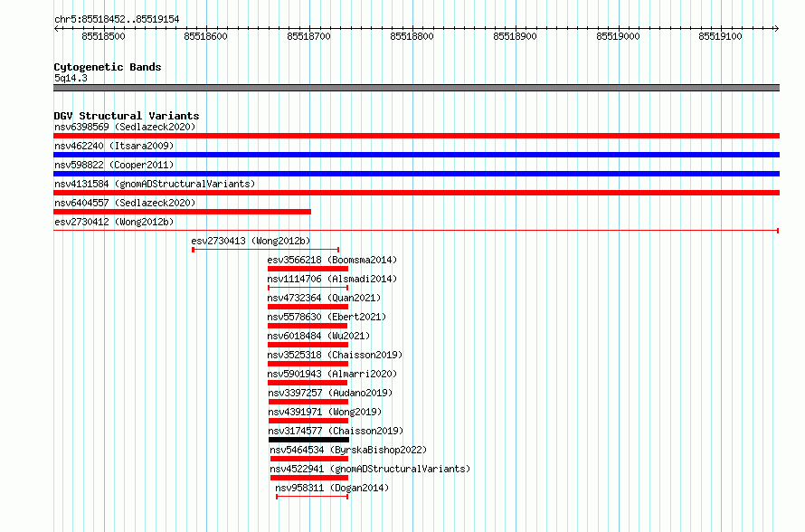
Task: Select the red bar for nsv6398569
Action: (416, 136)
